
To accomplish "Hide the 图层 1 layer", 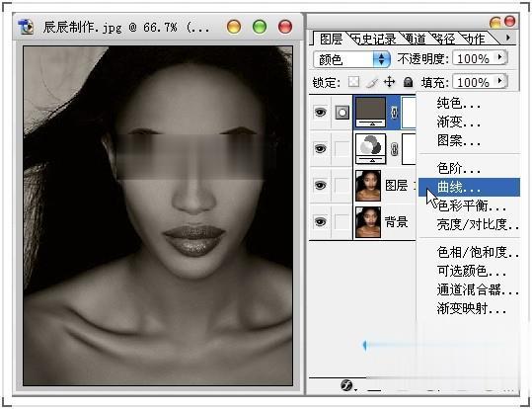I will point(320,185).
